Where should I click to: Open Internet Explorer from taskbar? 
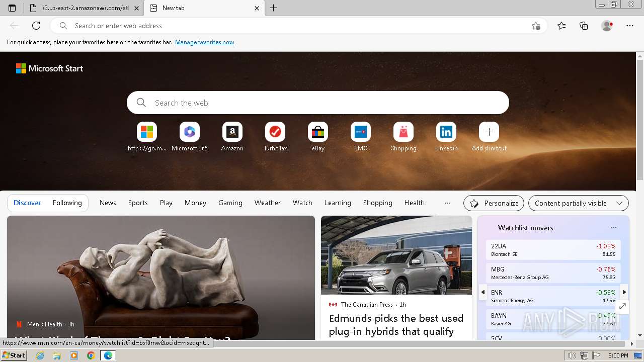tap(40, 355)
